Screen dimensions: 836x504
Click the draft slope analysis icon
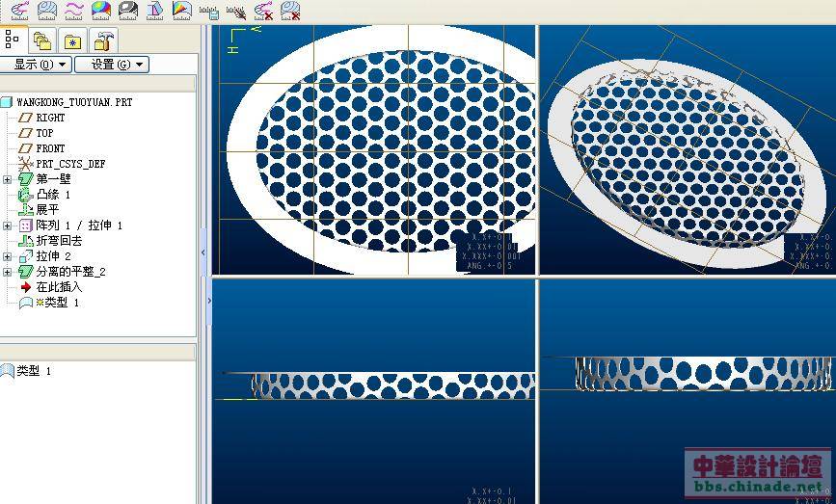click(155, 10)
